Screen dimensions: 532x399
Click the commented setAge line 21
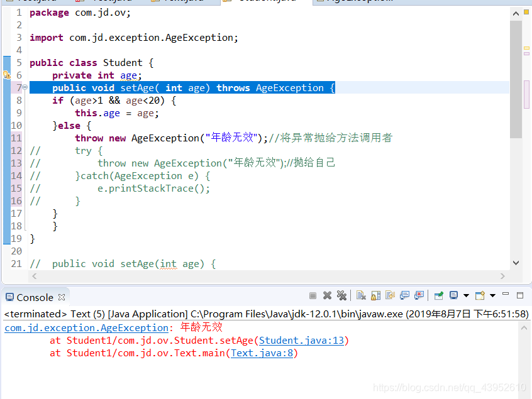click(x=123, y=264)
